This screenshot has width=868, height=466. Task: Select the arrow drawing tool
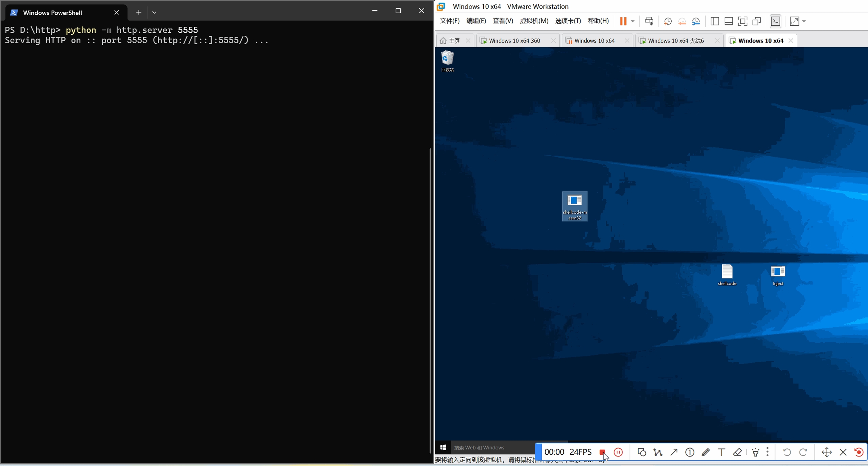[x=674, y=452]
